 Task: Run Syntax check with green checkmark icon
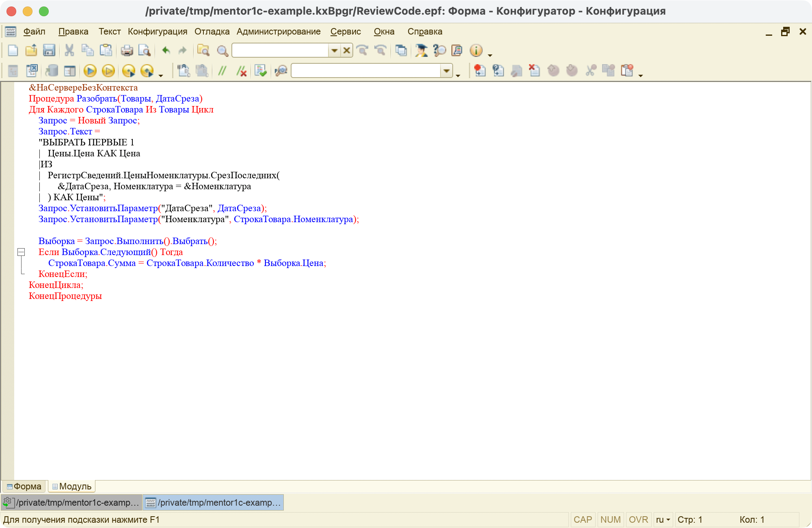tap(260, 71)
